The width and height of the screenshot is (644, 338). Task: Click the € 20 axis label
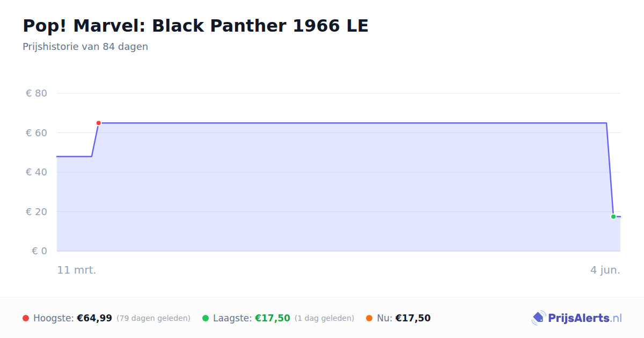click(x=36, y=211)
